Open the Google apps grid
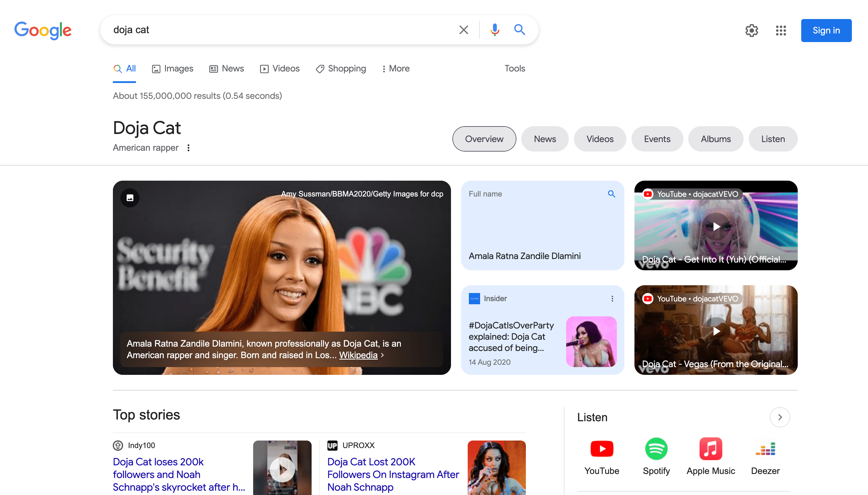This screenshot has height=495, width=868. (x=780, y=30)
